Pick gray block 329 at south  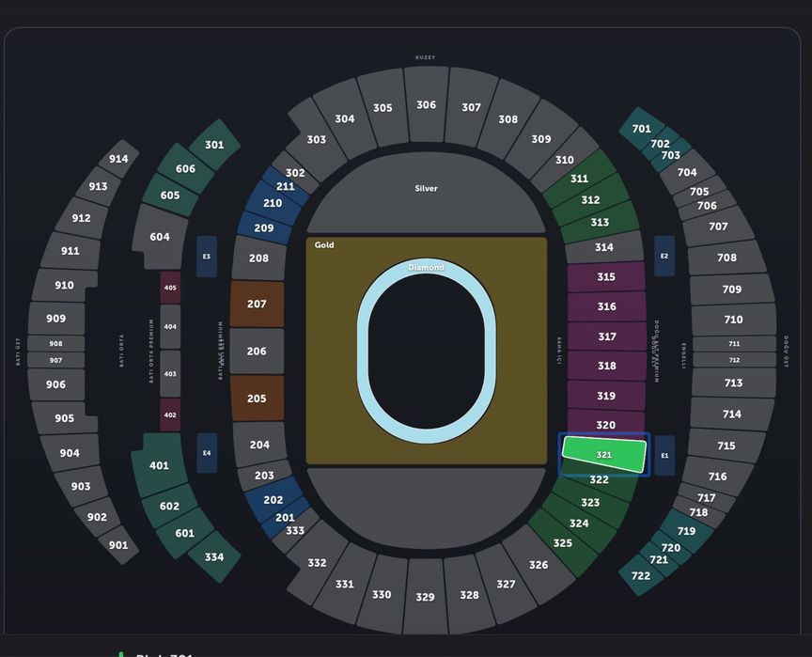(x=425, y=597)
